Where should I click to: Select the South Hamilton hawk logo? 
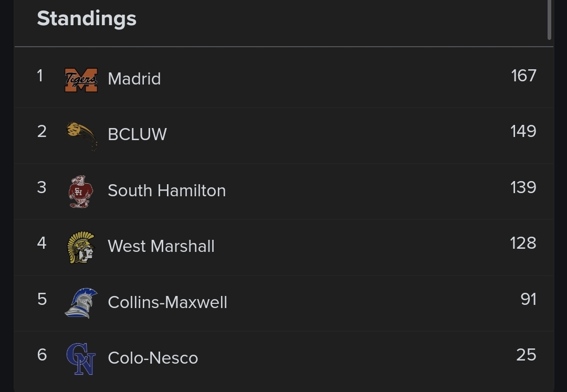pyautogui.click(x=81, y=192)
